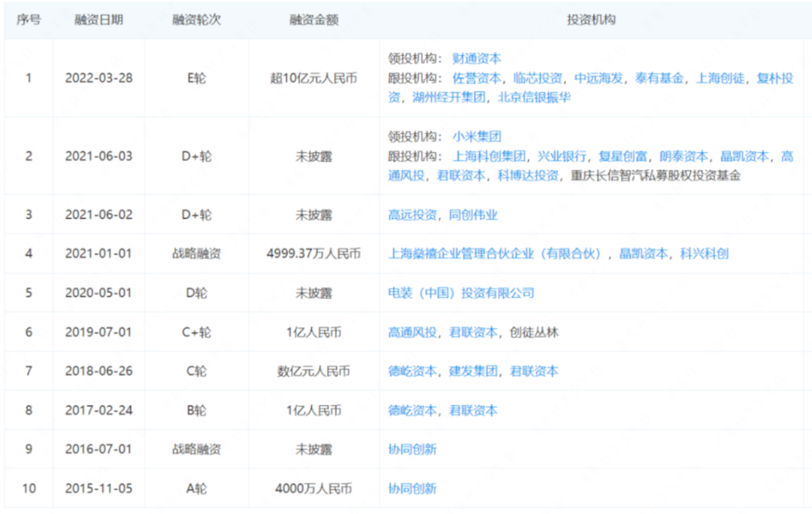Viewport: 812px width, 514px height.
Task: Select the amount 超10亿元人民币
Action: pos(314,78)
